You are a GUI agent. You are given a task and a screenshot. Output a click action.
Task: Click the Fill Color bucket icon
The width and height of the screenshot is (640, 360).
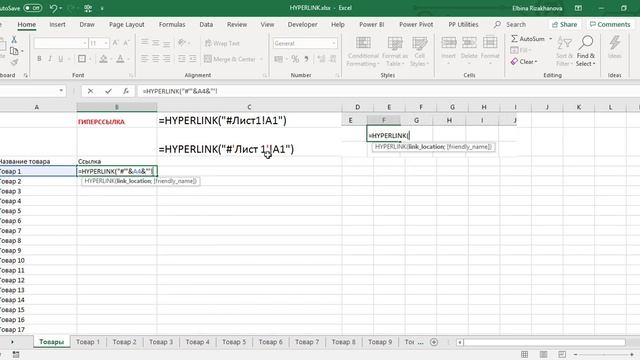click(103, 59)
